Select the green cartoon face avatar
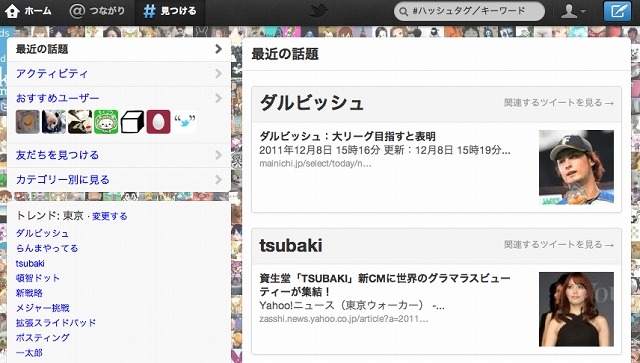 [106, 122]
